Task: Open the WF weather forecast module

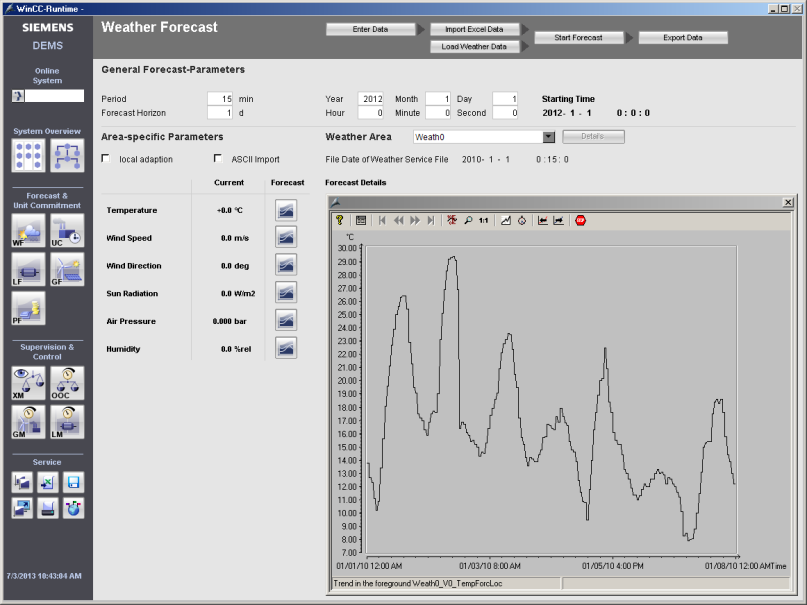Action: 28,230
